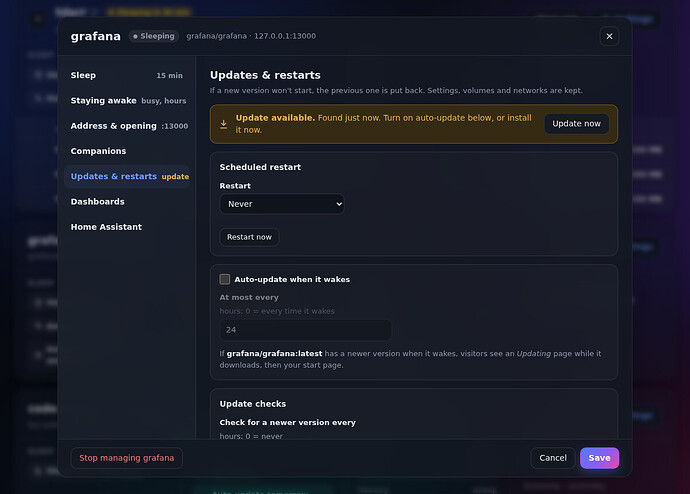690x494 pixels.
Task: Select Updates & restarts section
Action: (127, 176)
